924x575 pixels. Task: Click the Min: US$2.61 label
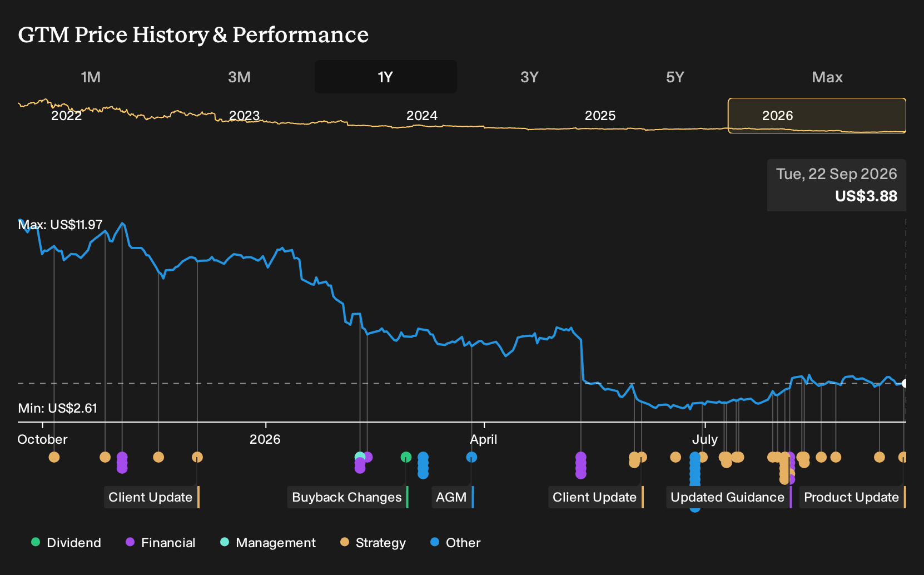pos(57,408)
